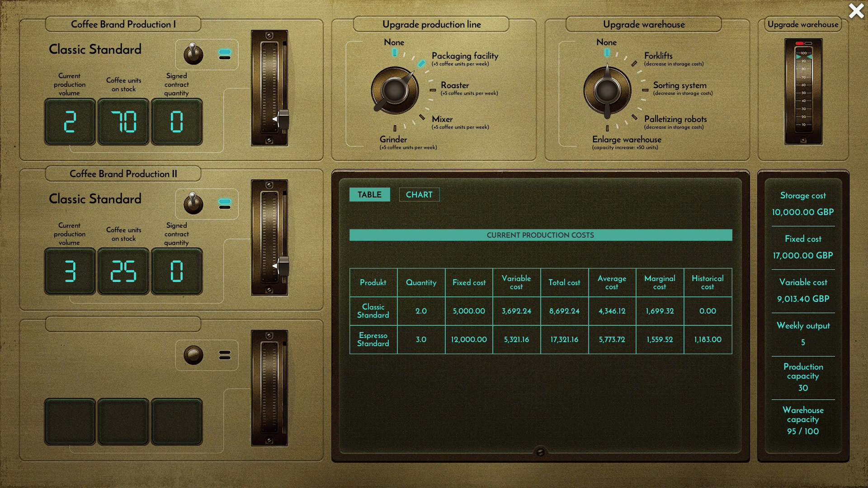The width and height of the screenshot is (868, 488).
Task: Choose the Enlarge warehouse option
Action: coord(627,140)
